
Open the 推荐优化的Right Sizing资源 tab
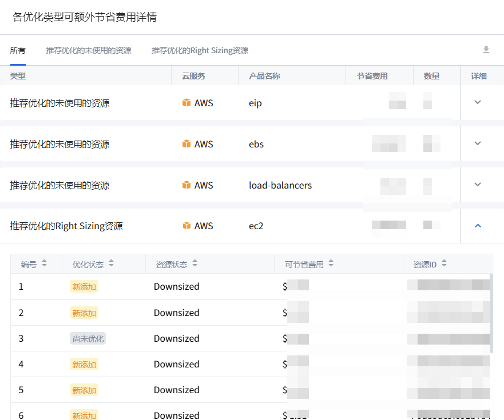[200, 50]
